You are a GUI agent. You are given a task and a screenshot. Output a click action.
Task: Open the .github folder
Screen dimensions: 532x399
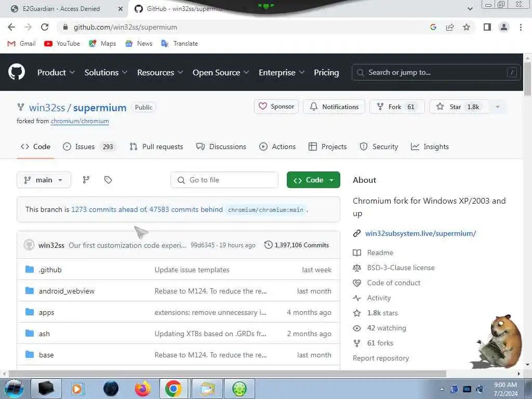(x=50, y=270)
